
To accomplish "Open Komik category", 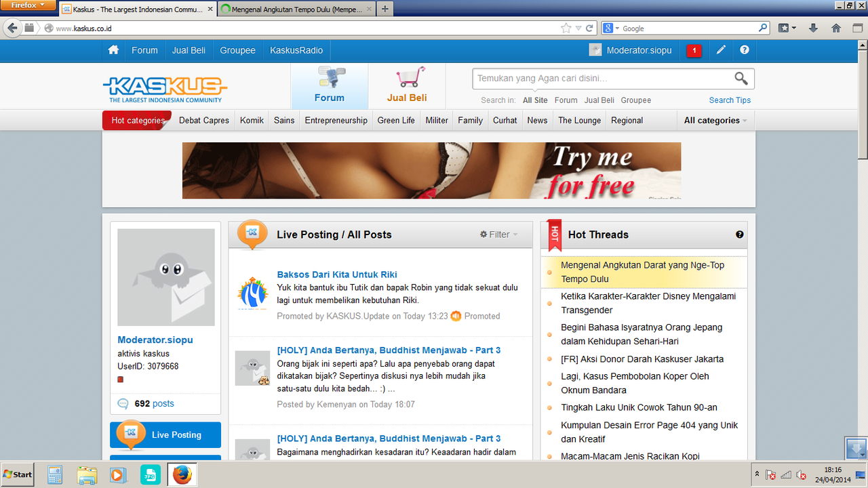I will coord(252,121).
